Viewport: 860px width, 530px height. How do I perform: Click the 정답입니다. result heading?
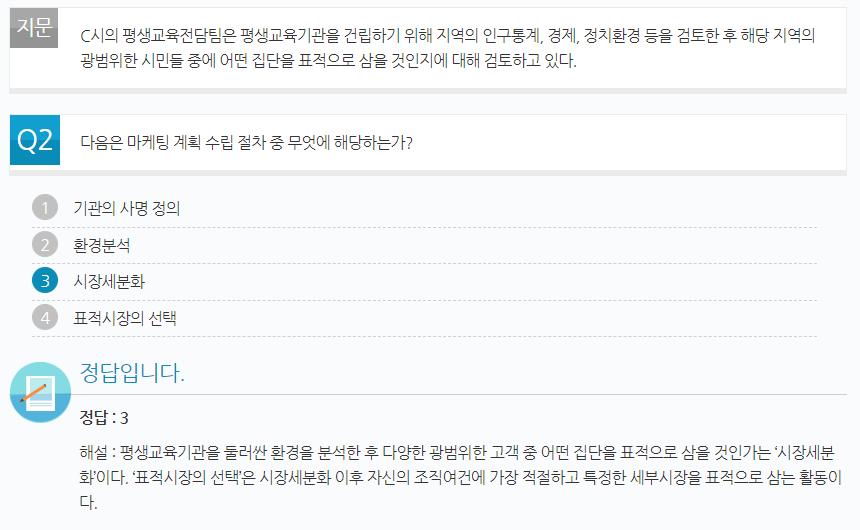click(x=132, y=373)
